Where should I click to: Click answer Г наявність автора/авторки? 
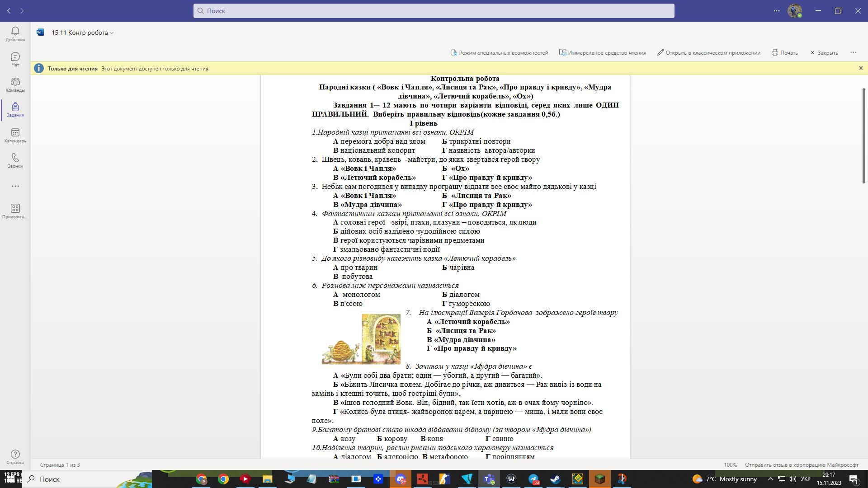click(488, 150)
